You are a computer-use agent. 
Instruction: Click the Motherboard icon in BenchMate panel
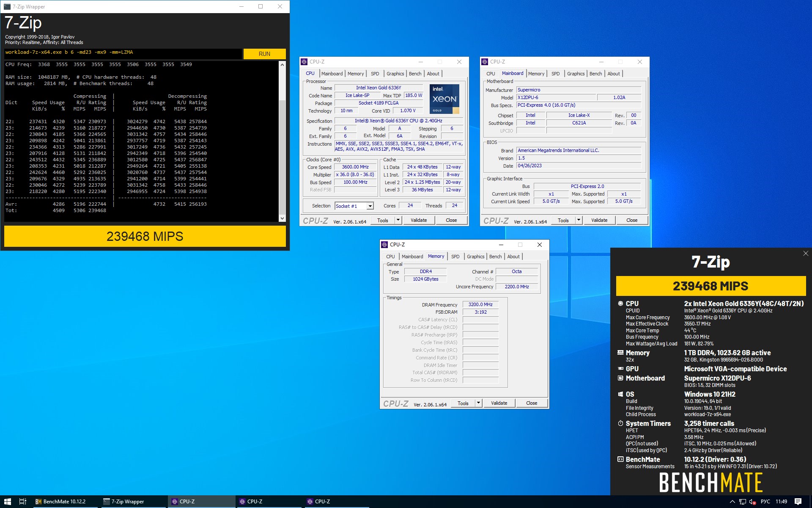coord(620,378)
